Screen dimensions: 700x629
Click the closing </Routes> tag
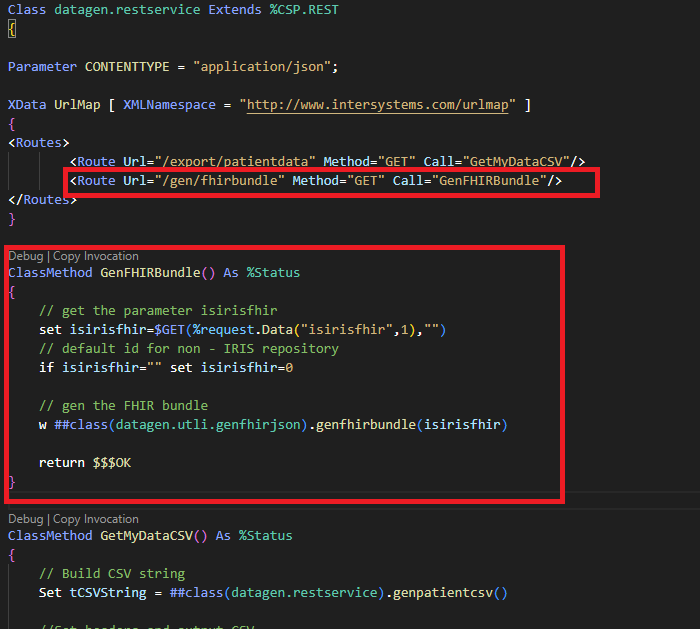click(x=42, y=199)
